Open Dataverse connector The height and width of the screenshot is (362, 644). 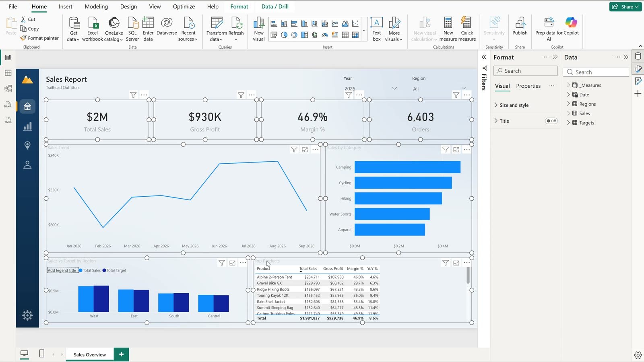[x=167, y=26]
